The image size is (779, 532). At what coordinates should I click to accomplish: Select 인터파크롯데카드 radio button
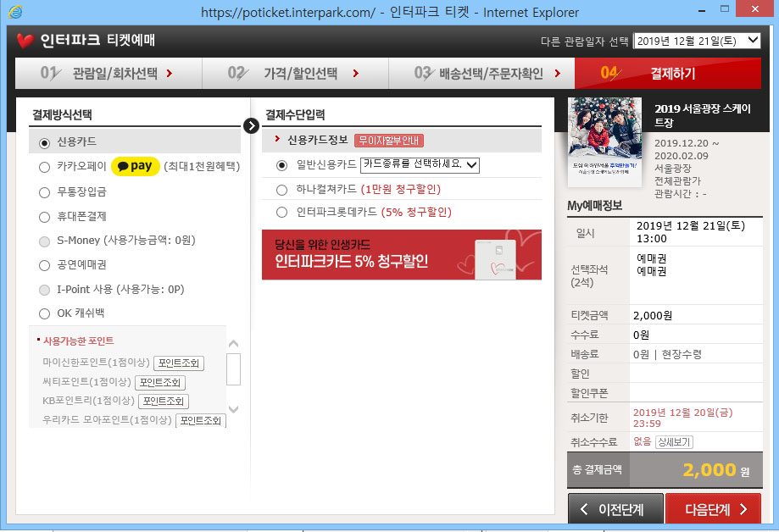[281, 212]
